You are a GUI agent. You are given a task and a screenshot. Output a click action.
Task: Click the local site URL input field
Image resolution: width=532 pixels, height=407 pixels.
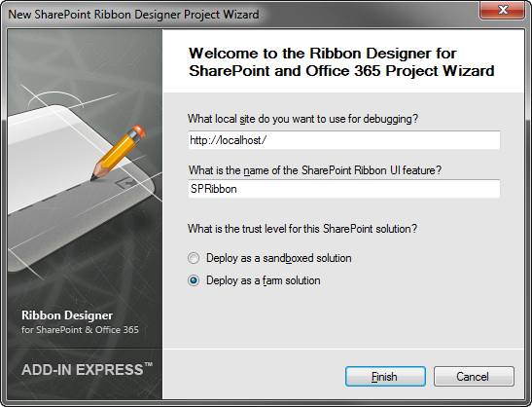coord(343,140)
